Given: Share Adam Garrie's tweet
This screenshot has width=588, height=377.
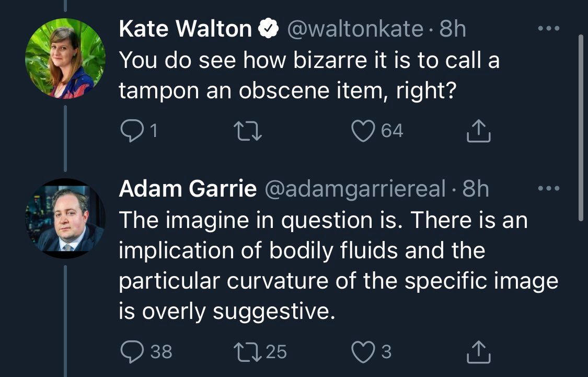Looking at the screenshot, I should pos(478,351).
